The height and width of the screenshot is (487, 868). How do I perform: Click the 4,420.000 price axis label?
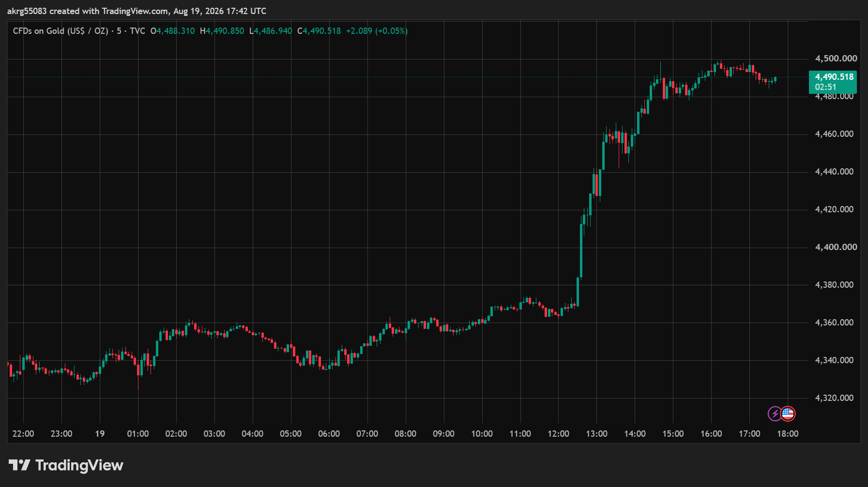pyautogui.click(x=835, y=209)
